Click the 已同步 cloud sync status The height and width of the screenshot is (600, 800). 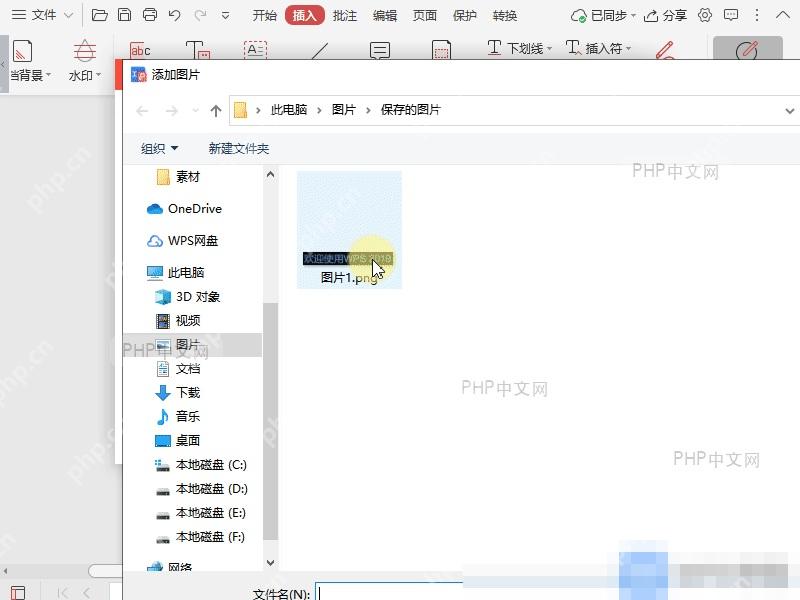coord(603,16)
